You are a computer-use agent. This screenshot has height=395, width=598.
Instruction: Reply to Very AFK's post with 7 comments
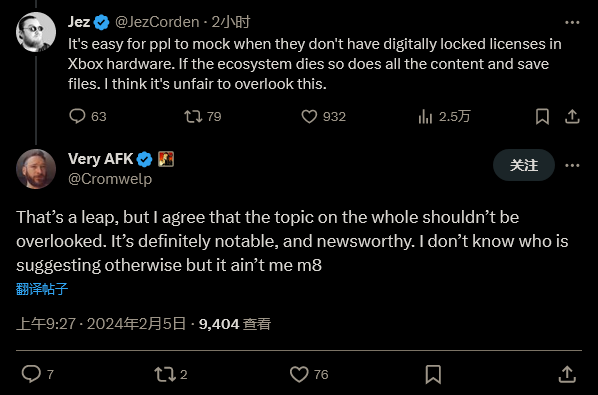[31, 374]
